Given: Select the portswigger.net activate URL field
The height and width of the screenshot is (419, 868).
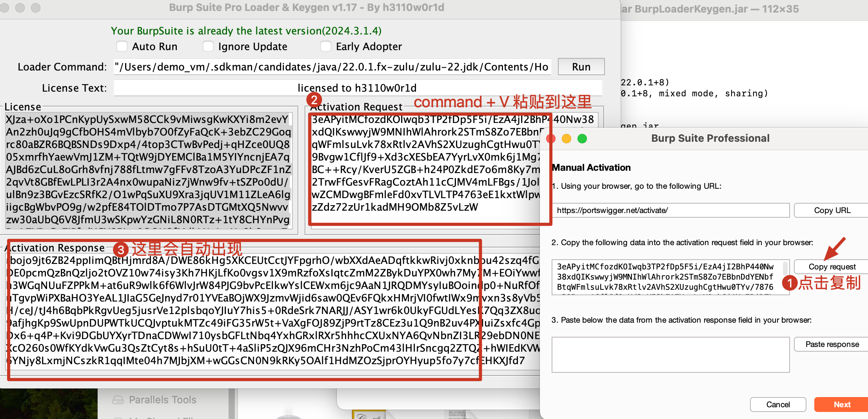Looking at the screenshot, I should pos(670,210).
